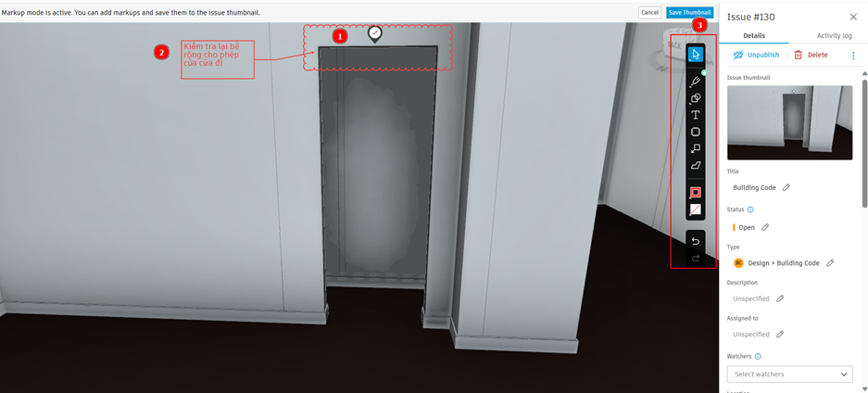Screen dimensions: 868x393
Task: Redo the markup action
Action: pos(696,258)
